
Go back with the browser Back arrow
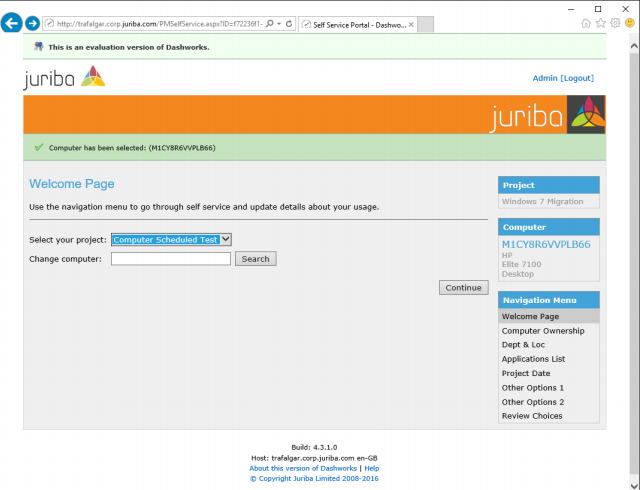[11, 22]
